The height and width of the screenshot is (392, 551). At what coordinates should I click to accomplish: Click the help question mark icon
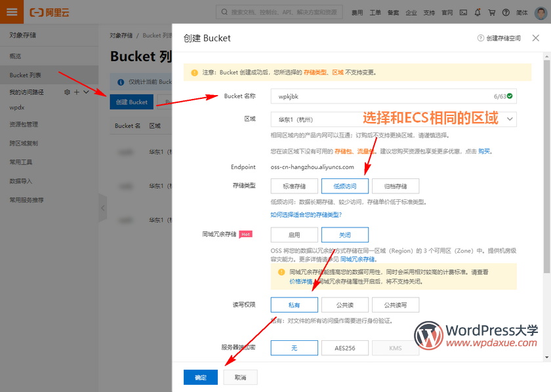point(505,11)
